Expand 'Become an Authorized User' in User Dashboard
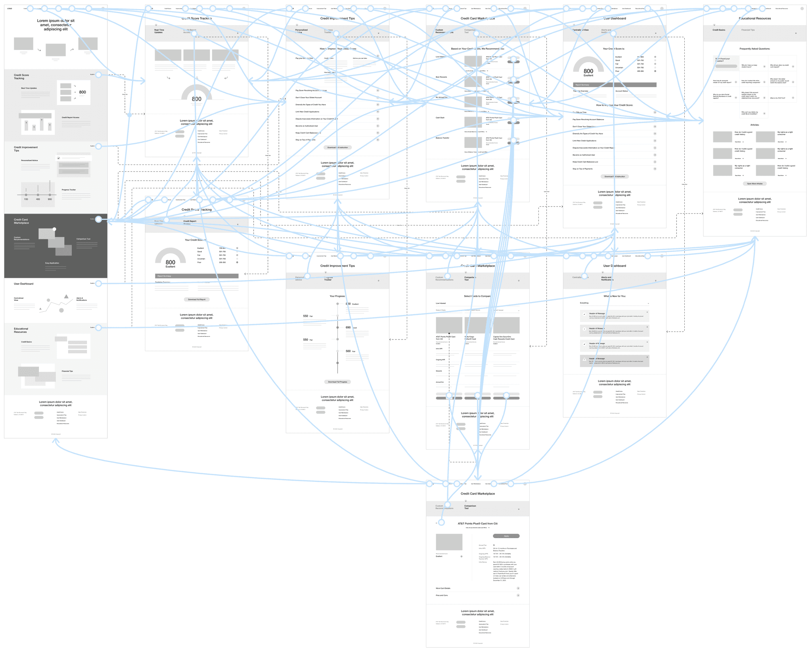 615,155
